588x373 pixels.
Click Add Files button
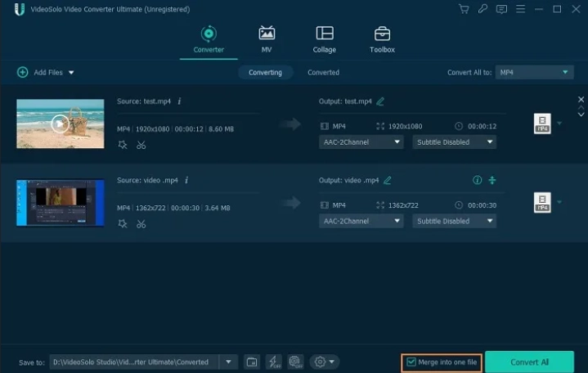[x=40, y=72]
